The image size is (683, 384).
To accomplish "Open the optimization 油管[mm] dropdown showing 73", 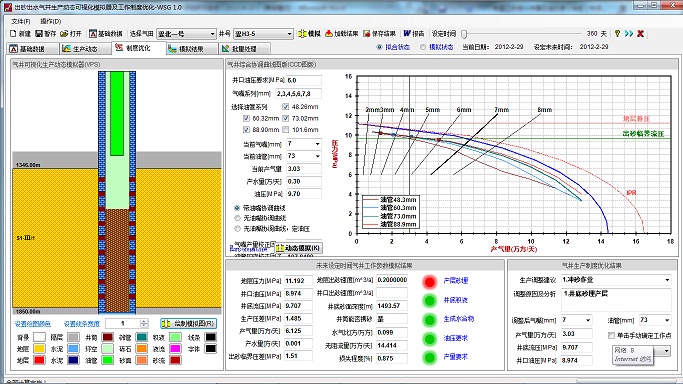I will tap(655, 320).
